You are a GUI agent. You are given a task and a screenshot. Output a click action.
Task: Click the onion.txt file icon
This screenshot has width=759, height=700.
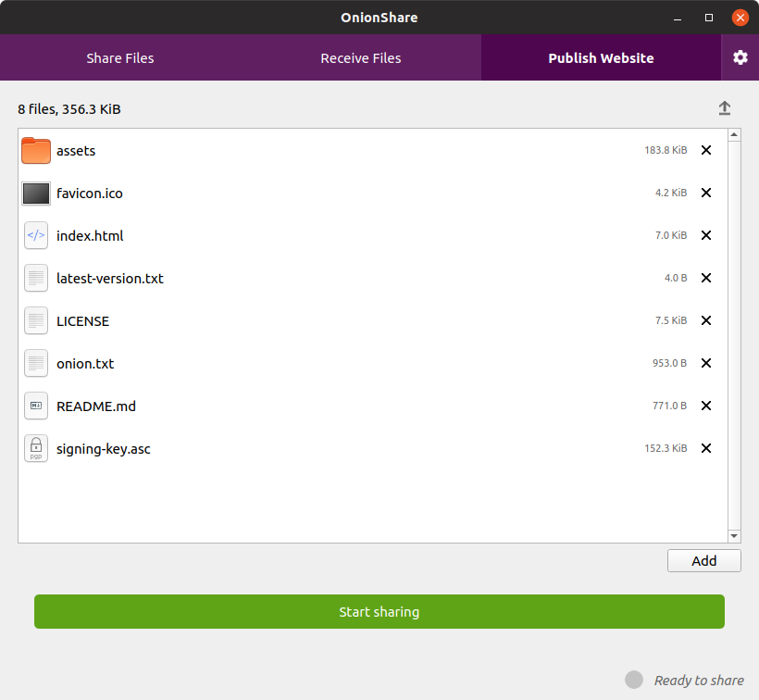pyautogui.click(x=35, y=363)
